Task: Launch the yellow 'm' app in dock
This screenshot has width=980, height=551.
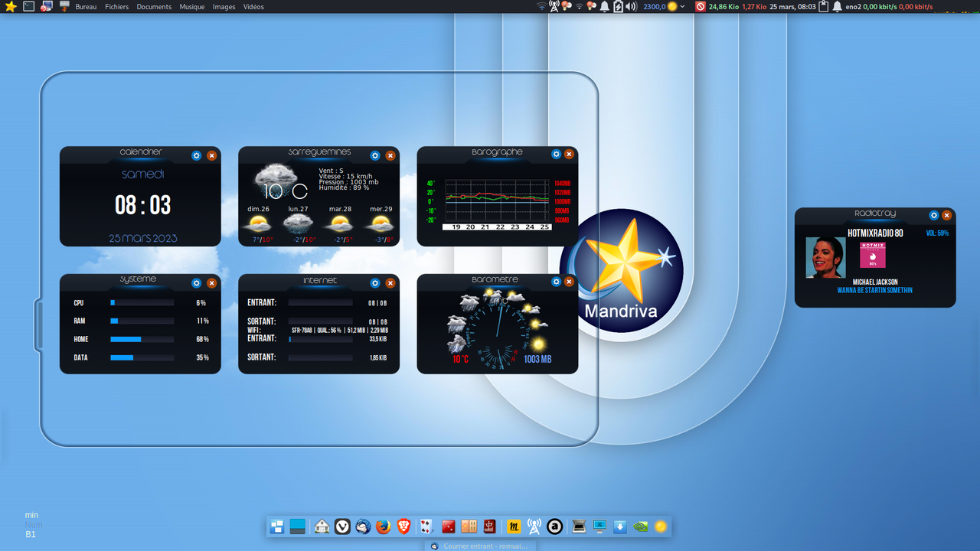Action: pyautogui.click(x=514, y=527)
